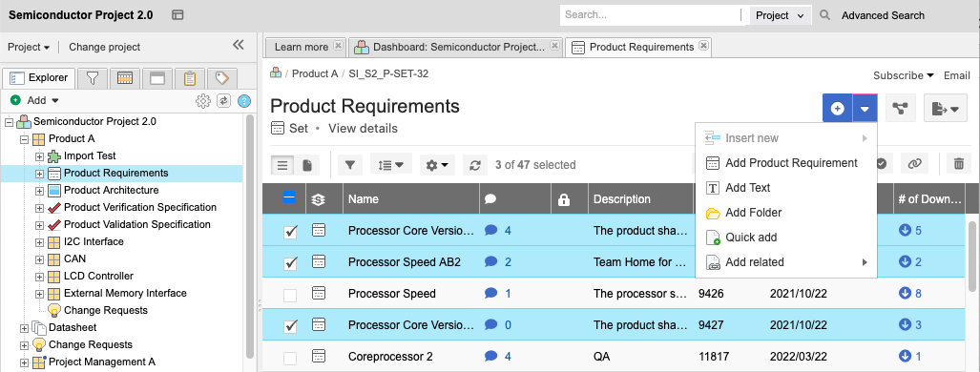Viewport: 980px width, 372px height.
Task: Collapse the Semiconductor Project 2.0 tree node
Action: (x=9, y=122)
